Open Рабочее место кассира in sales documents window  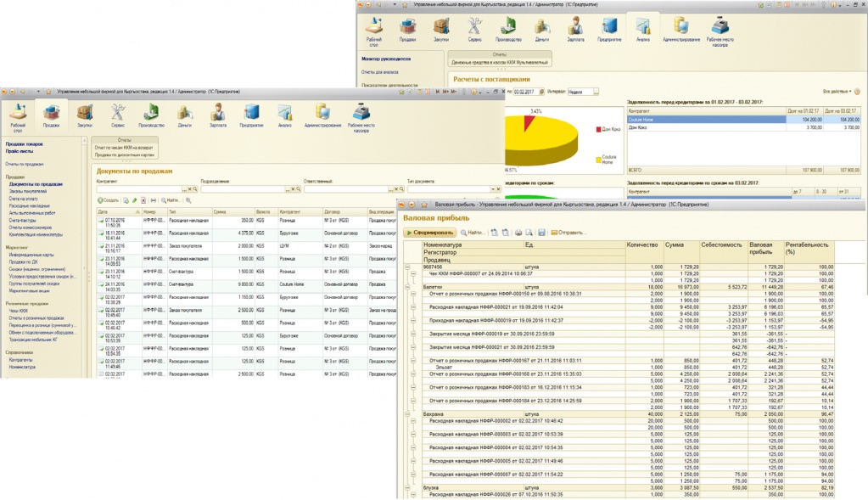tap(361, 117)
